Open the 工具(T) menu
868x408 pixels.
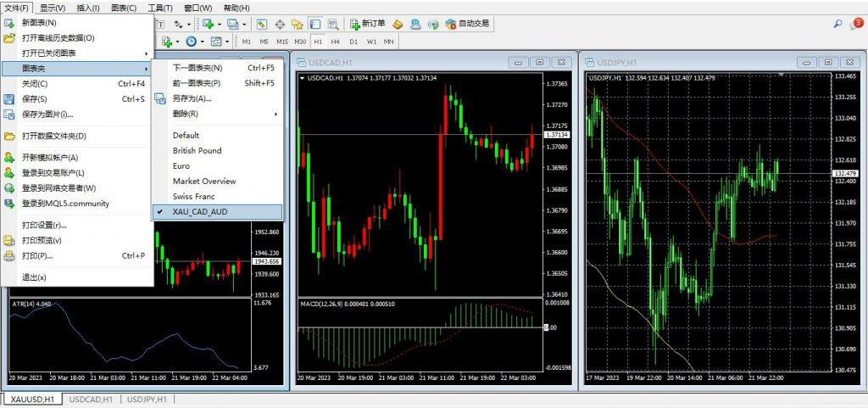tap(160, 8)
